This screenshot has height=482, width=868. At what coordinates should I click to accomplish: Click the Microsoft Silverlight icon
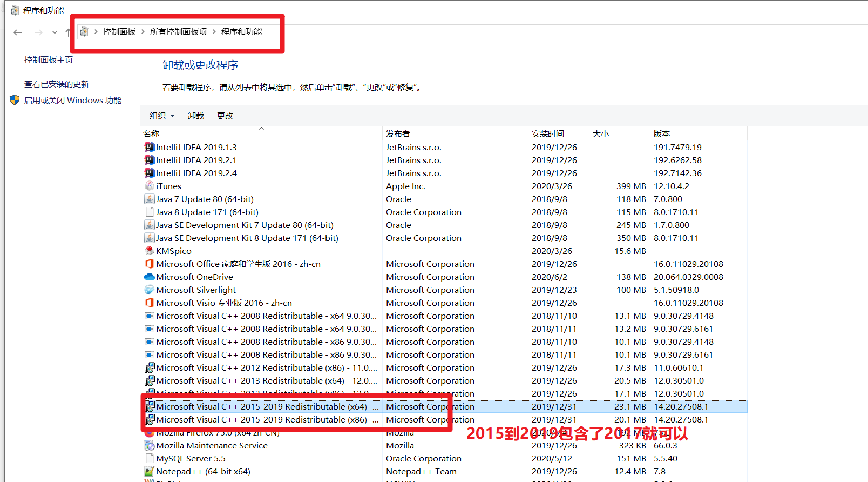coord(150,290)
